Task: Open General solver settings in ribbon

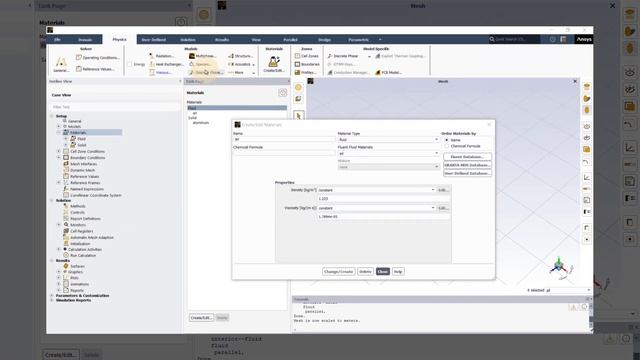Action: pos(61,64)
